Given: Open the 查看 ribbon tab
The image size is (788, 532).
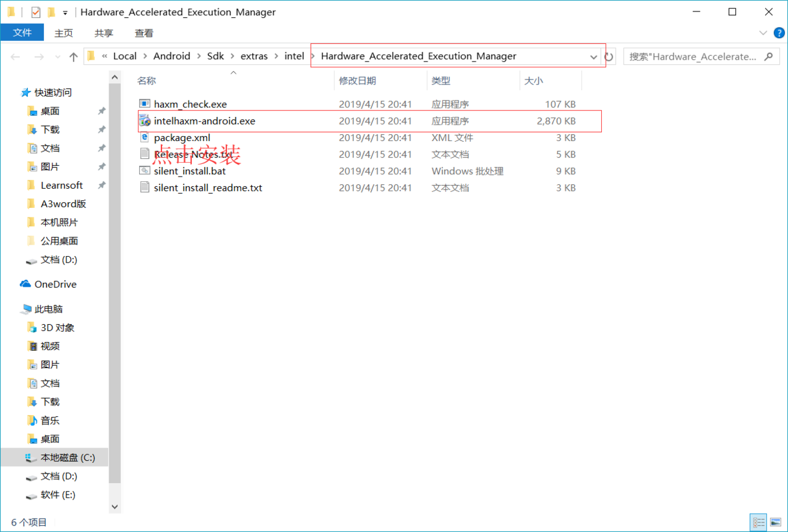Looking at the screenshot, I should [144, 33].
